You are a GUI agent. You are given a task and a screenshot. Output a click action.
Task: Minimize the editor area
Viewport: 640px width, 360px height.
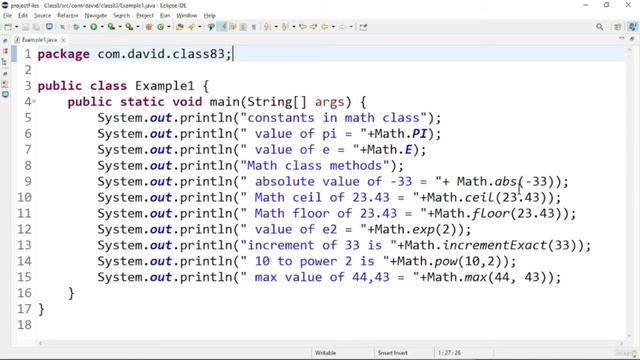(x=622, y=38)
